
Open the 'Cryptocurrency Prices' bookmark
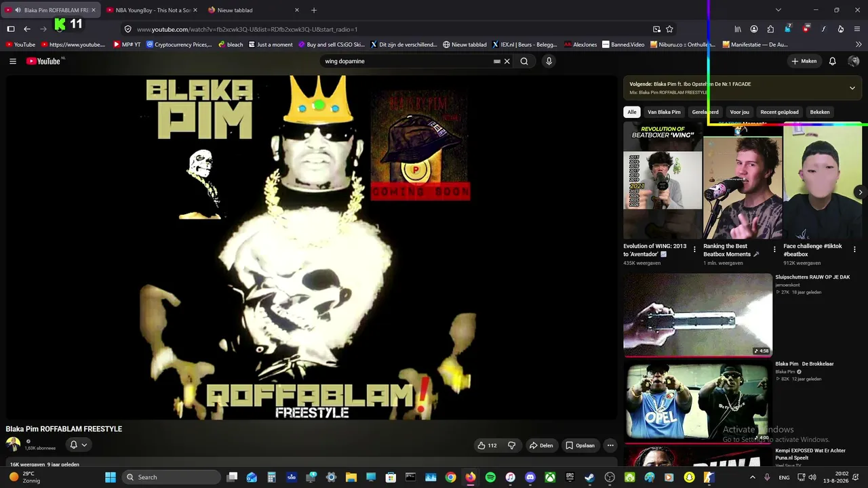coord(180,45)
